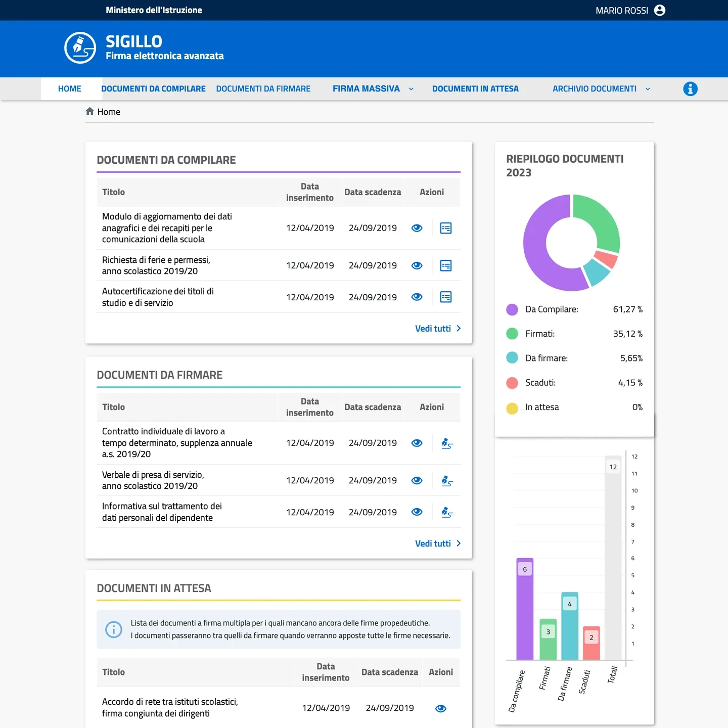Open the Documenti in attesa tab

point(475,89)
